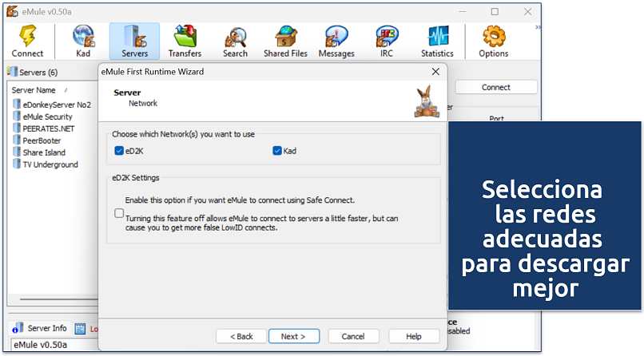Click the TV Underground server icon

point(17,164)
